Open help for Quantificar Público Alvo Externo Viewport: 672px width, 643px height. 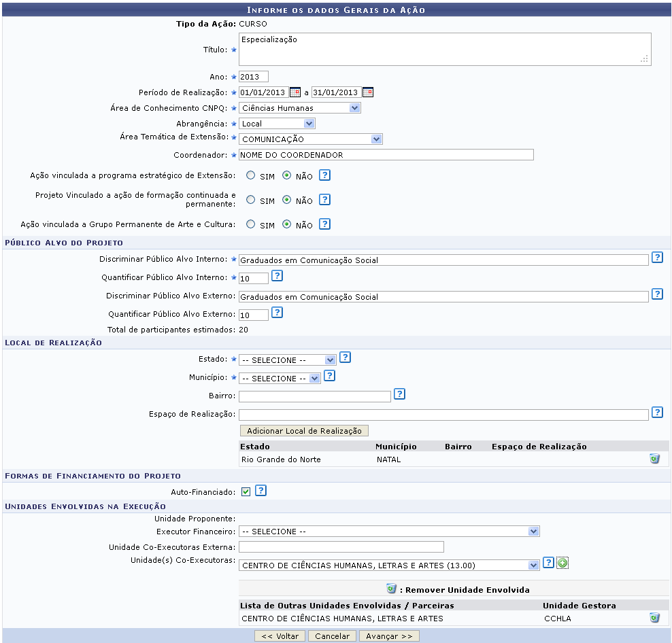(x=278, y=312)
